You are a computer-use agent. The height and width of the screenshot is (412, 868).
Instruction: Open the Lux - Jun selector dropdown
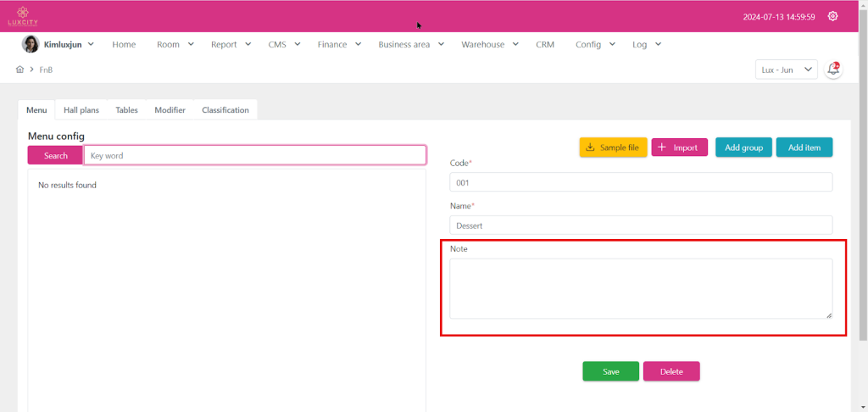click(786, 70)
